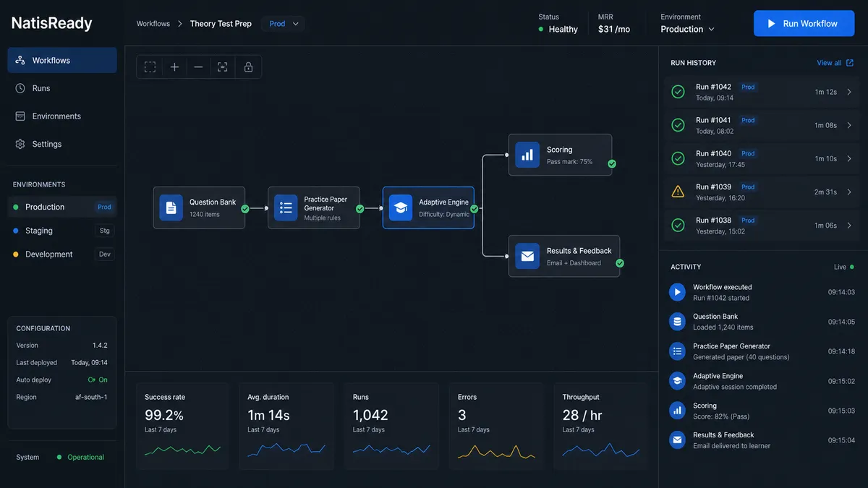Click the NatisReady logo
868x488 pixels.
(52, 23)
